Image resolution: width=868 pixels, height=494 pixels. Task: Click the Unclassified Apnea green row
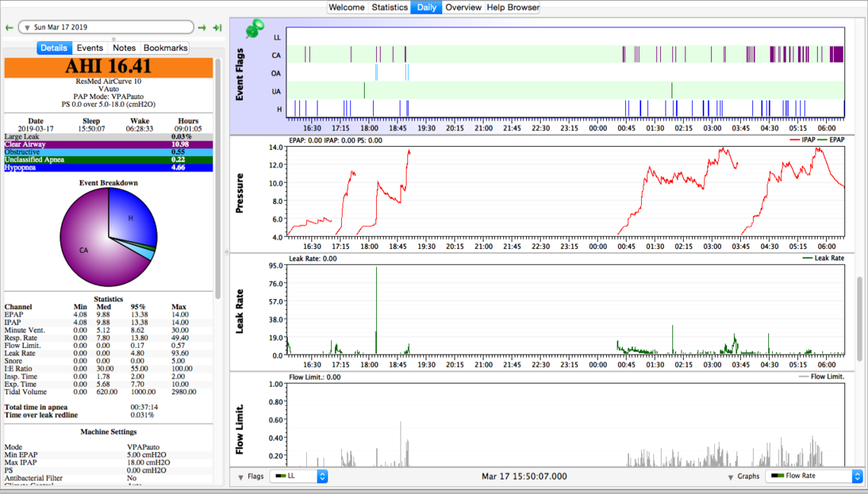(108, 160)
